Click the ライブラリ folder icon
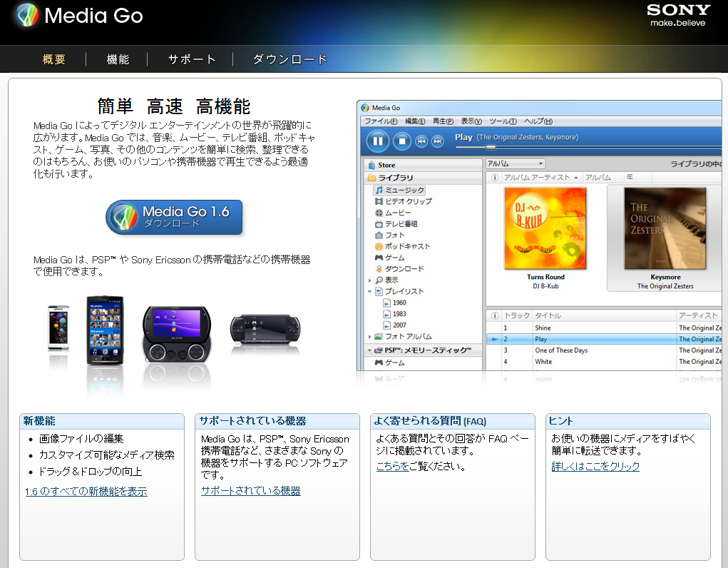The image size is (728, 568). coord(371,178)
